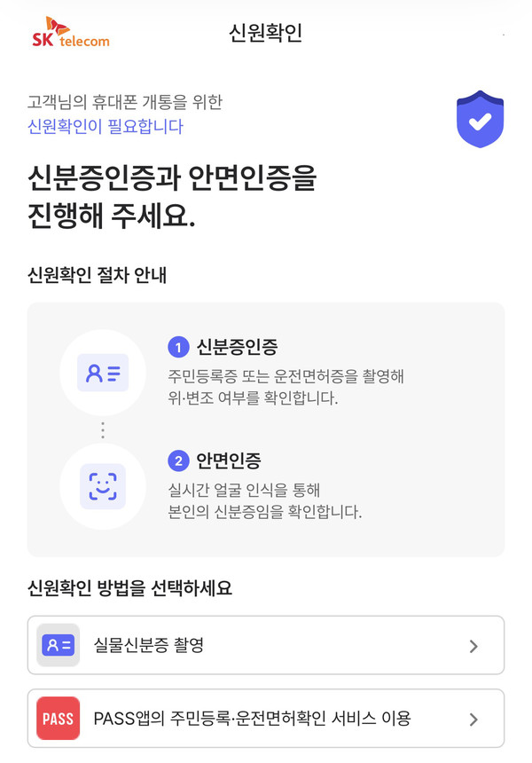Open the PASS앱 주민등록·운전면허확인 서비스 option
The height and width of the screenshot is (763, 532).
pyautogui.click(x=266, y=719)
